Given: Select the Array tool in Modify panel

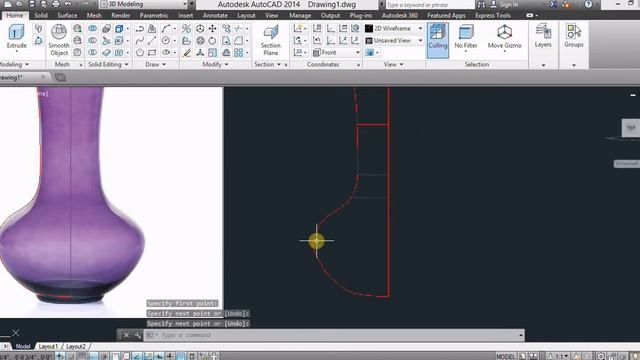Looking at the screenshot, I should pos(239,53).
